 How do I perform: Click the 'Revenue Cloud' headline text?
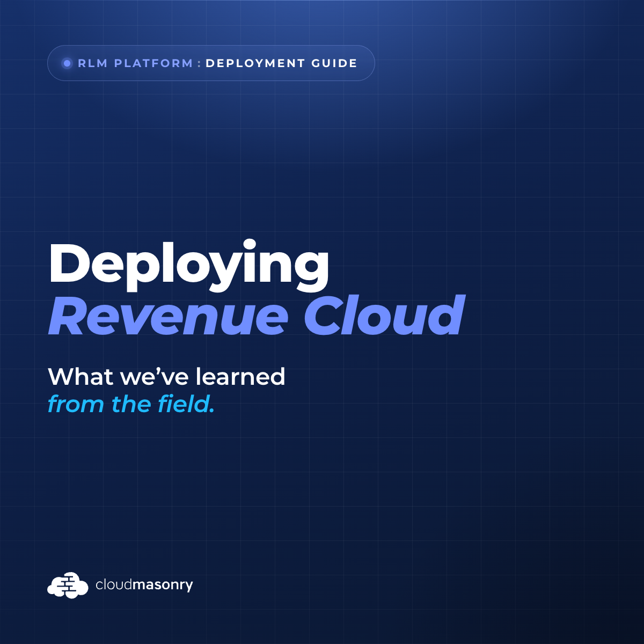257,315
